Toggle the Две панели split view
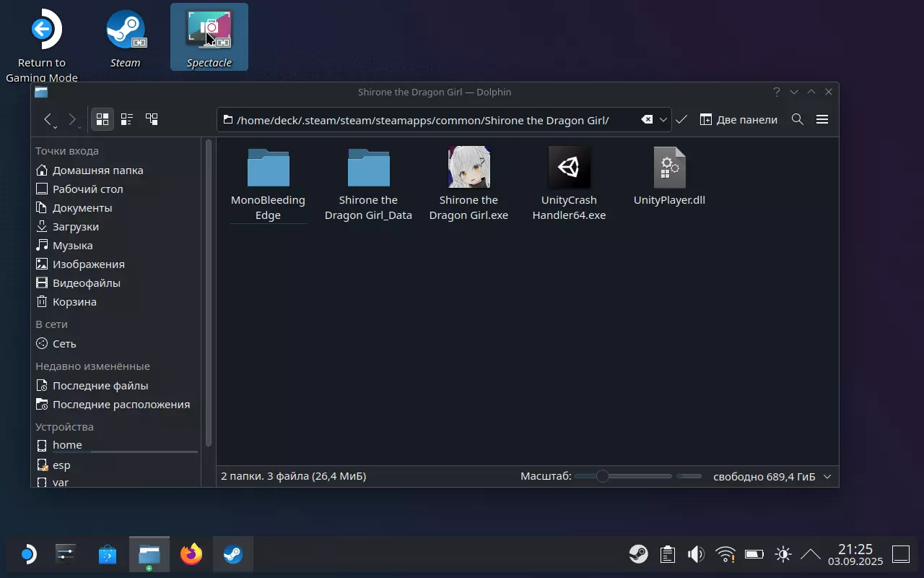Image resolution: width=924 pixels, height=578 pixels. click(x=738, y=120)
